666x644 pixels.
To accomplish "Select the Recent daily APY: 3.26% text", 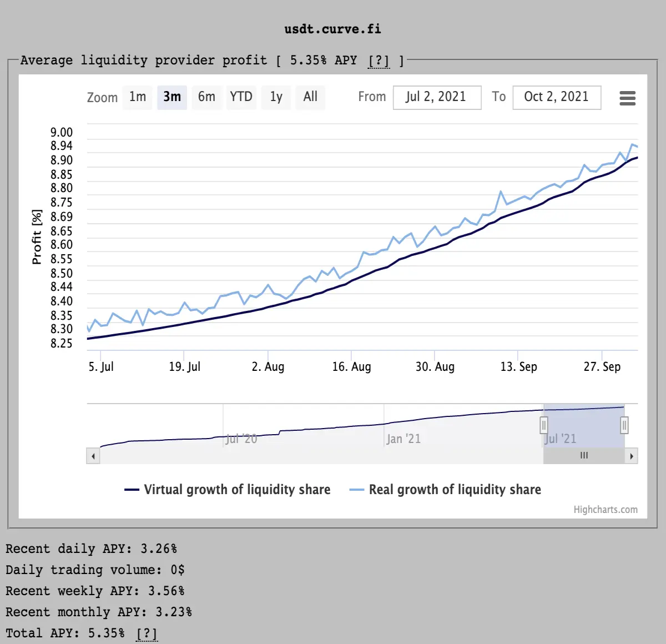I will coord(92,549).
